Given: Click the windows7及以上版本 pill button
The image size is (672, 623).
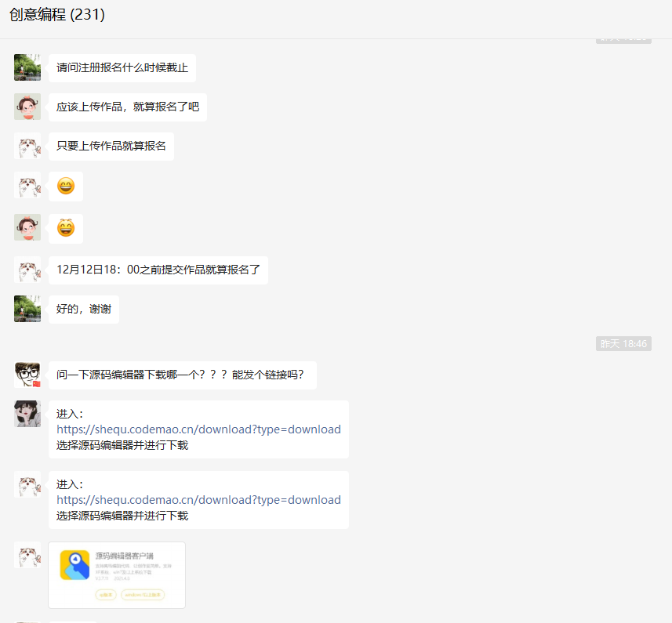Looking at the screenshot, I should coord(143,594).
